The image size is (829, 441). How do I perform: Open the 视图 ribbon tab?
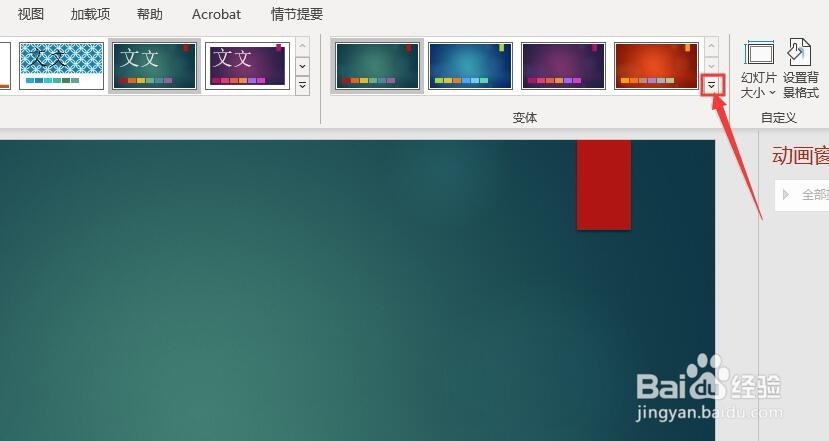[31, 14]
